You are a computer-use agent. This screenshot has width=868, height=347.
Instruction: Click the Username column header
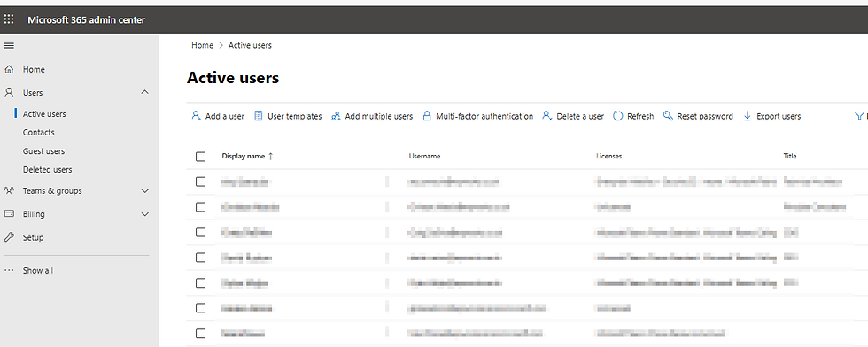click(x=424, y=156)
